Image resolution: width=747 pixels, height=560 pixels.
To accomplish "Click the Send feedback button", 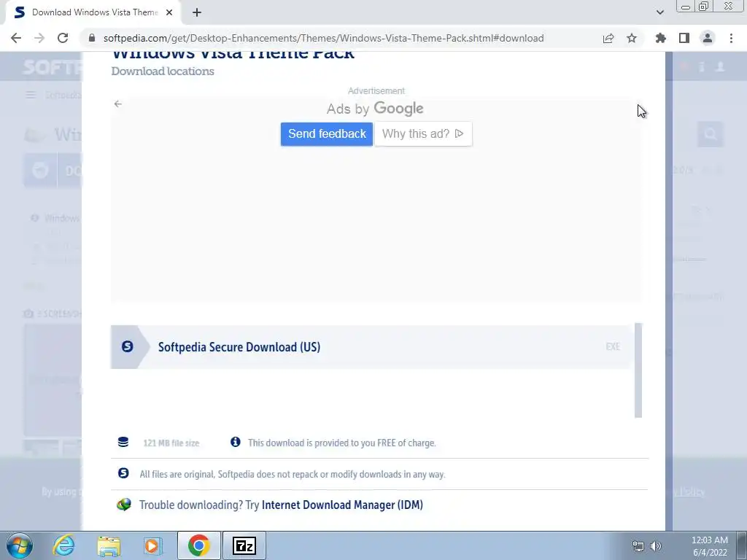I will coord(327,134).
